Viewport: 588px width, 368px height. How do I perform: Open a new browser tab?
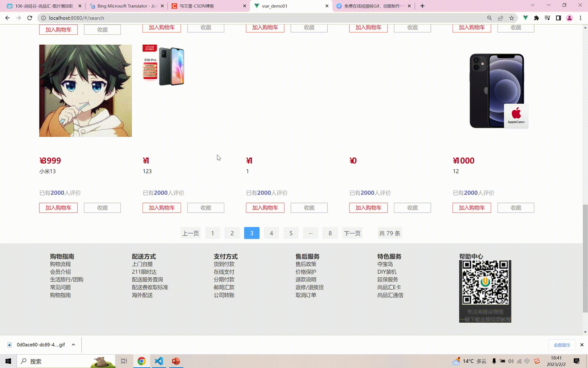click(422, 6)
